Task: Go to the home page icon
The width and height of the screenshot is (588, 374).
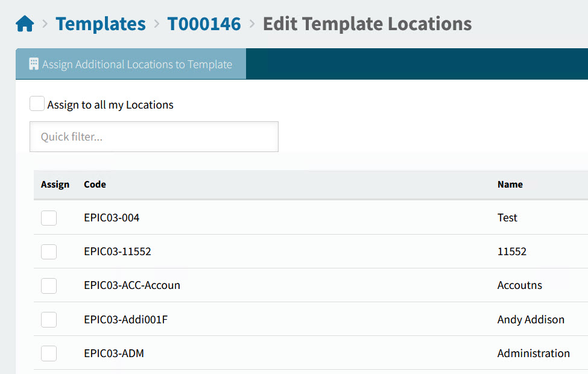Action: click(25, 24)
